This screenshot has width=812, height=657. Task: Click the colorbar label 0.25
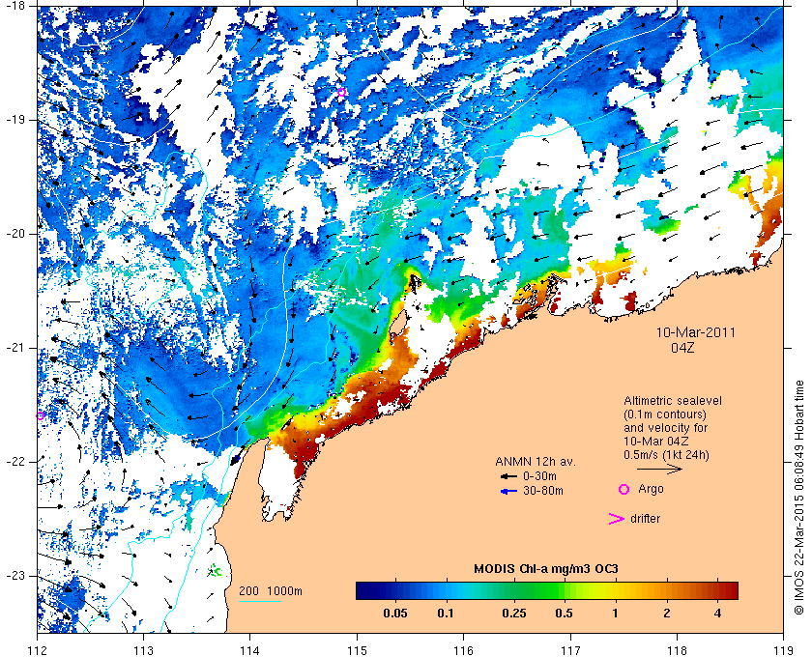tap(514, 614)
